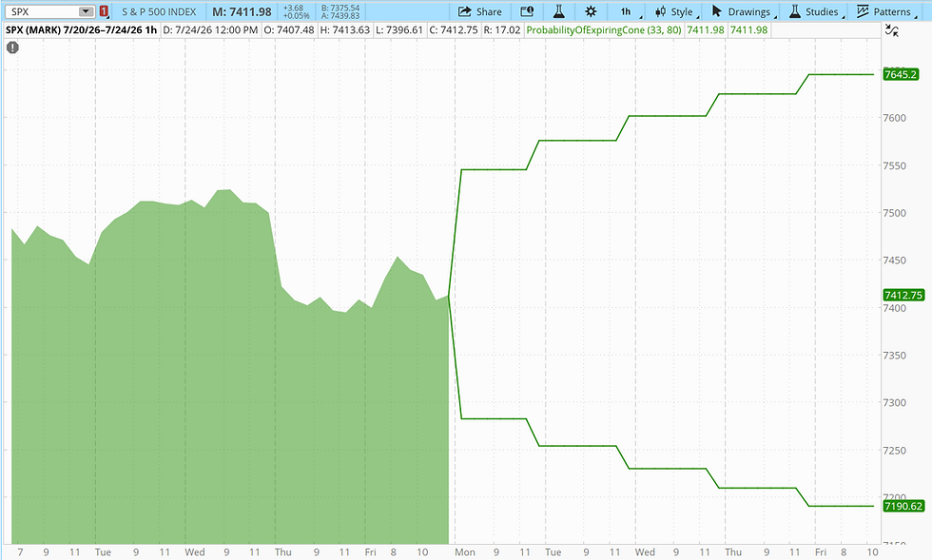
Task: Open the Style menu
Action: pos(676,12)
